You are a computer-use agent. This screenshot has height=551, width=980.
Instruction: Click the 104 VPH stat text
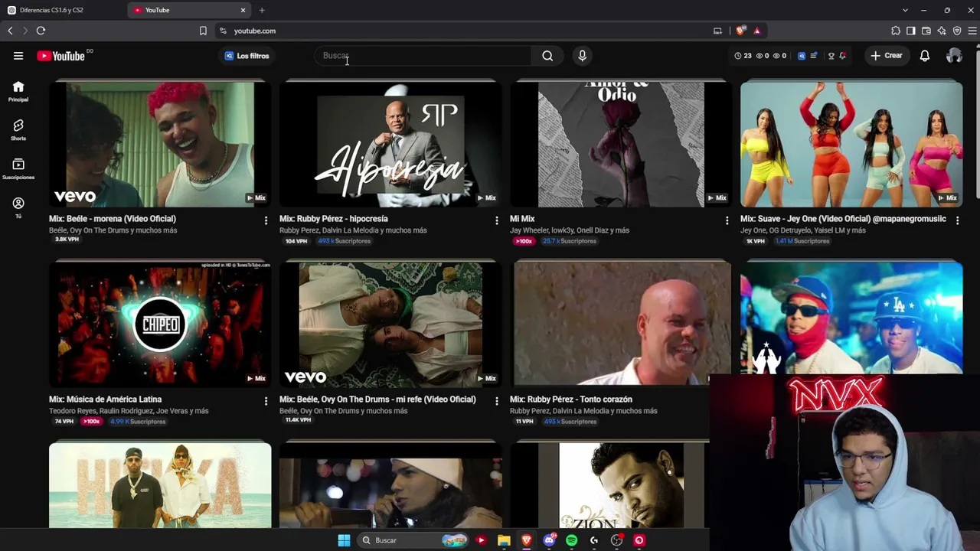[x=296, y=241]
